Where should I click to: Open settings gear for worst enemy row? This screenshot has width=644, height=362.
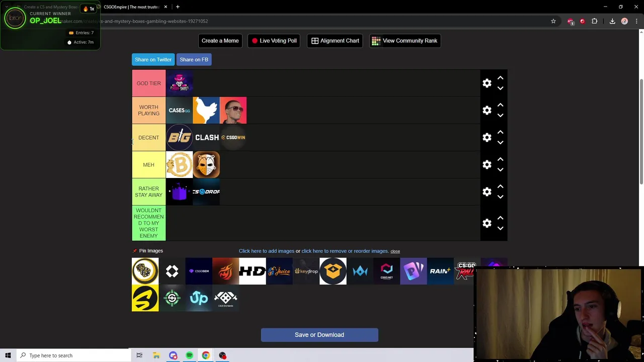(487, 223)
